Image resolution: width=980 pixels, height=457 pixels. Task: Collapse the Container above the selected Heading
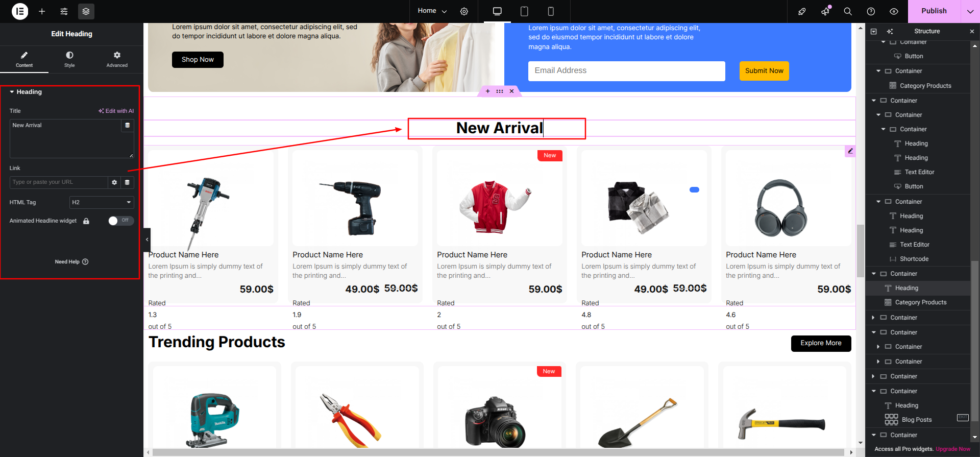click(874, 274)
